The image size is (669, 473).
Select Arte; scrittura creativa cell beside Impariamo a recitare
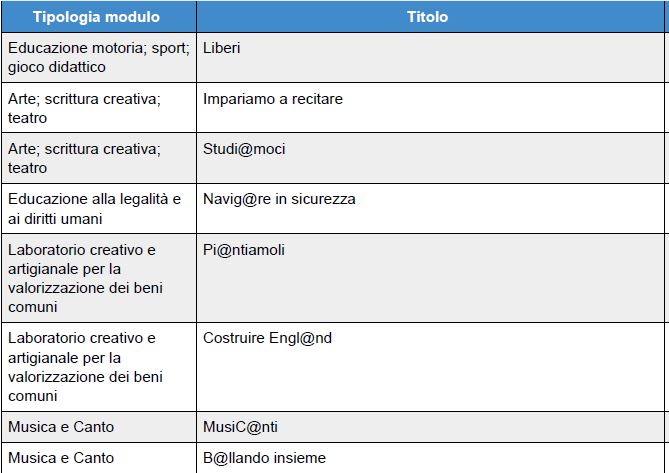pyautogui.click(x=99, y=108)
